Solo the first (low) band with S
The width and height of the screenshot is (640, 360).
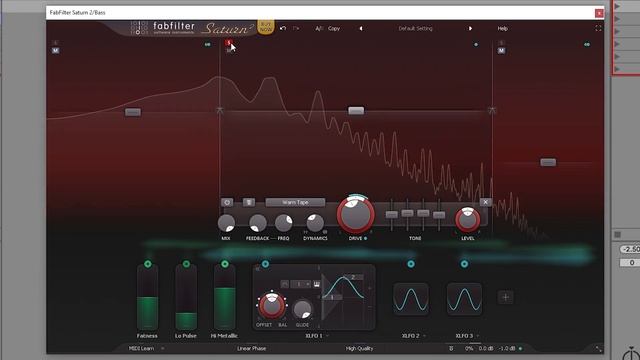(x=56, y=43)
